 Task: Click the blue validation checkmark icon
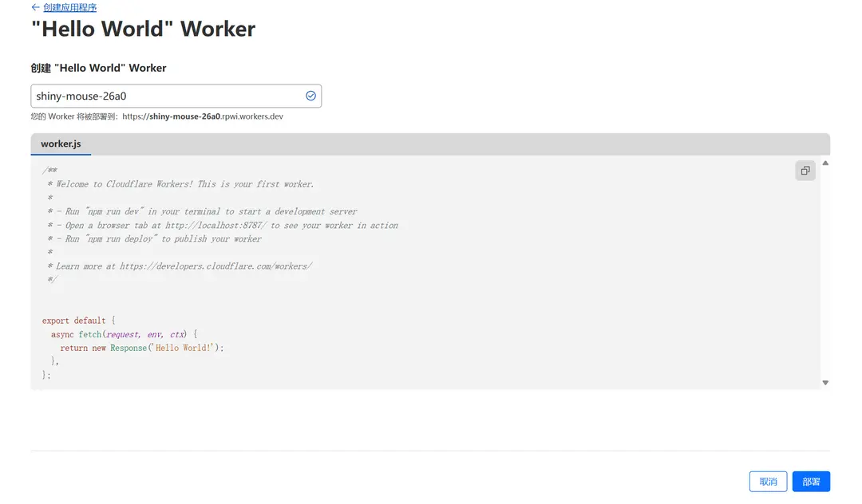(310, 96)
